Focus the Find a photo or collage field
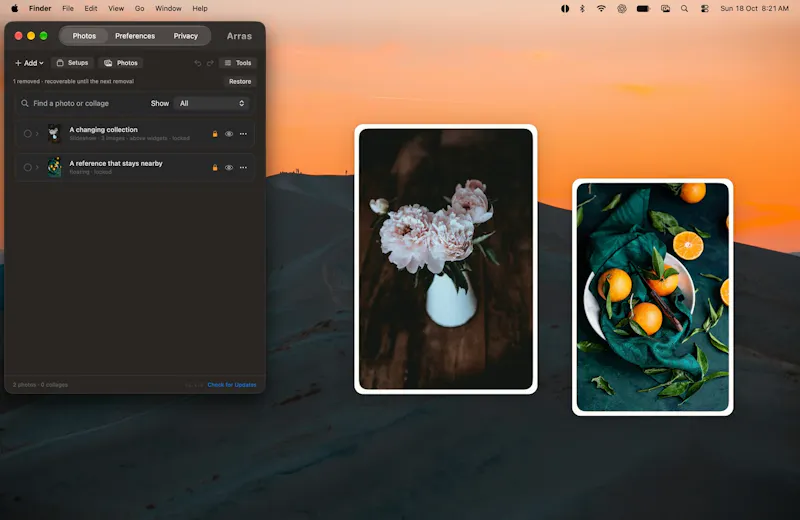 [x=82, y=103]
